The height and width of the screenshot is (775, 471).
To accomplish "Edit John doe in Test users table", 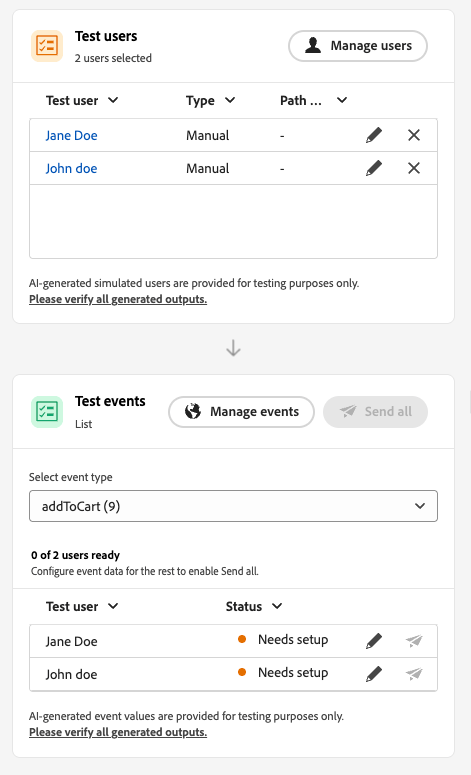I will (x=374, y=168).
